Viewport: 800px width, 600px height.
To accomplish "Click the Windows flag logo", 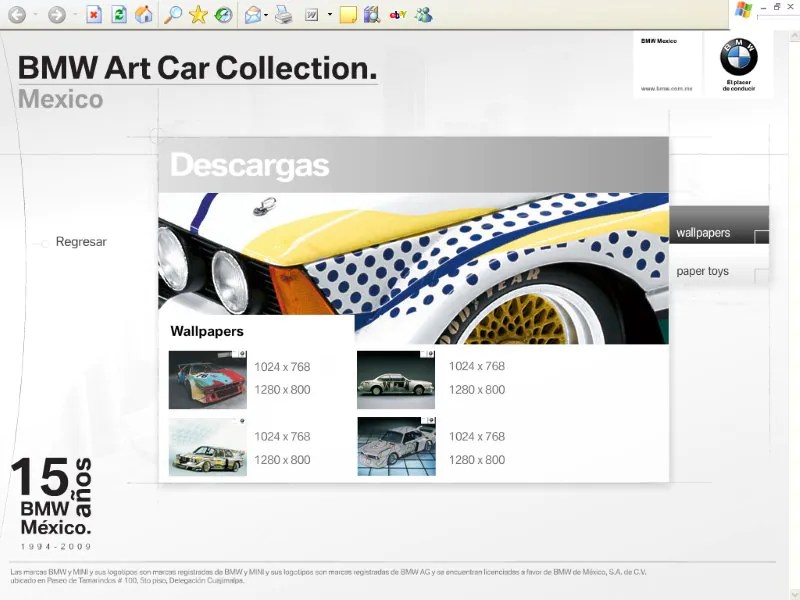I will [743, 10].
